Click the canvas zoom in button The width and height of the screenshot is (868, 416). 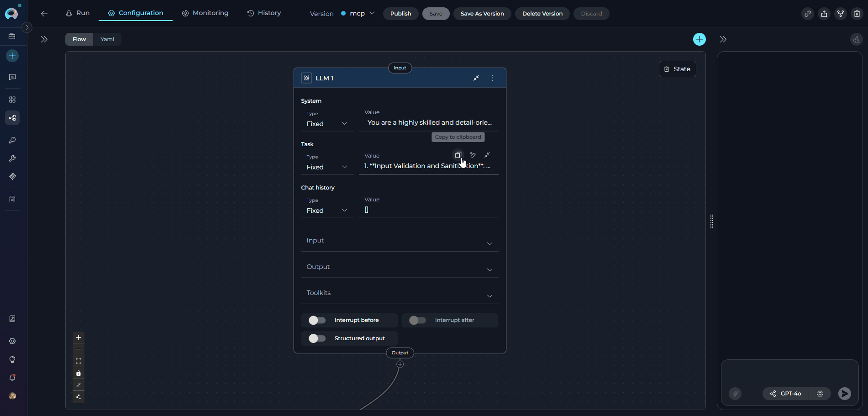click(79, 337)
